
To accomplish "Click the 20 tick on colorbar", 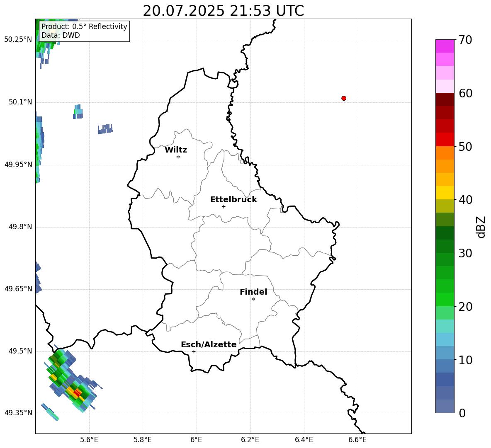I will [x=465, y=306].
